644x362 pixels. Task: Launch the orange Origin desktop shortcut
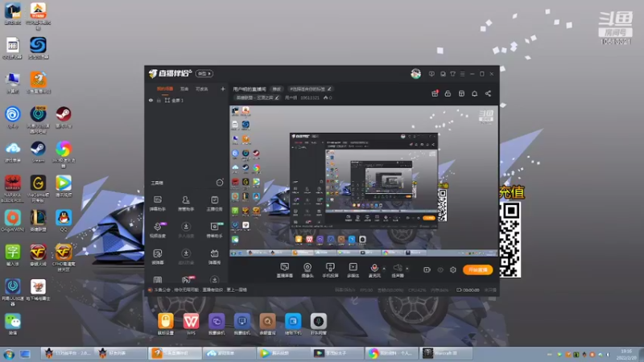point(13,220)
